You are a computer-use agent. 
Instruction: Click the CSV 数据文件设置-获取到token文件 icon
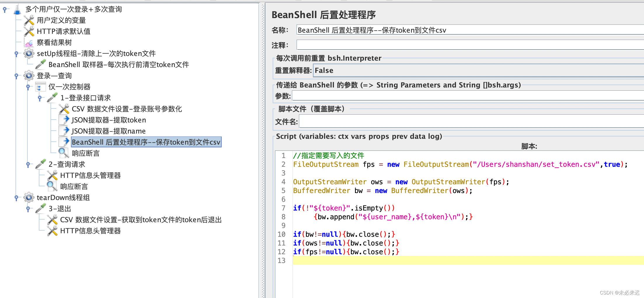(x=52, y=220)
